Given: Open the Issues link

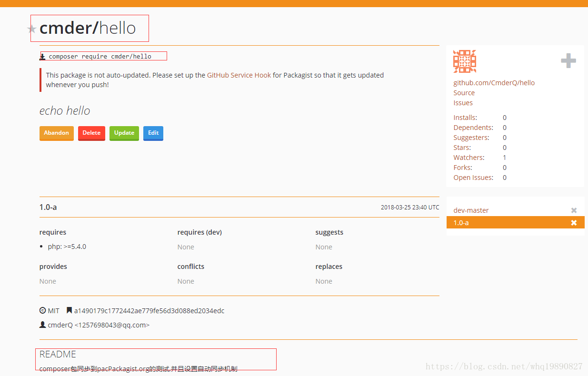Looking at the screenshot, I should [x=463, y=103].
